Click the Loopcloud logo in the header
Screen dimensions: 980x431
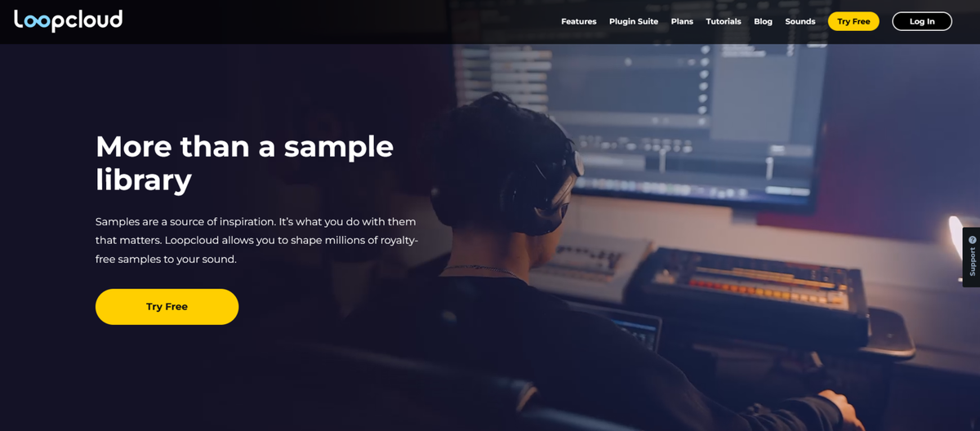(x=69, y=20)
